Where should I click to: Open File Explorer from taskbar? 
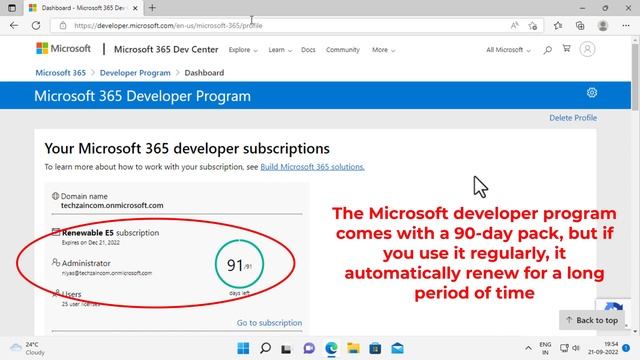coord(353,348)
